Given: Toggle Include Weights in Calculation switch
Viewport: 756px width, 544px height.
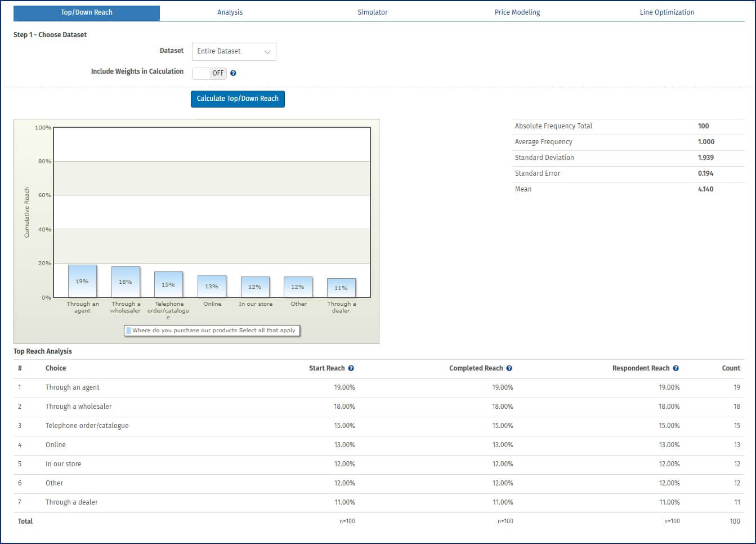Looking at the screenshot, I should coord(209,73).
